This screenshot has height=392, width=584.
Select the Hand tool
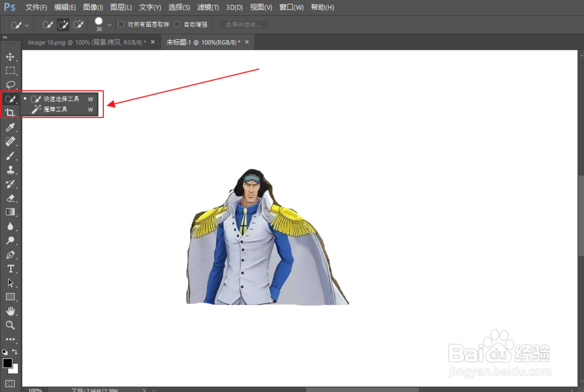click(10, 311)
